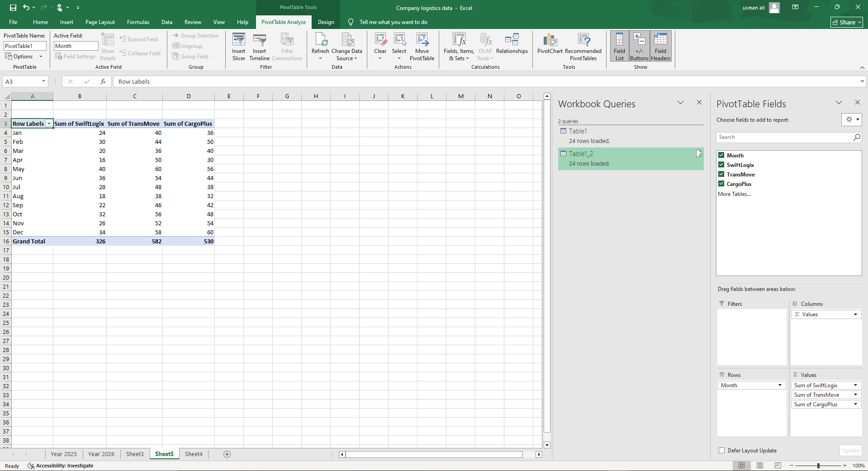Switch to the Design tab
This screenshot has height=471, width=868.
[x=326, y=22]
